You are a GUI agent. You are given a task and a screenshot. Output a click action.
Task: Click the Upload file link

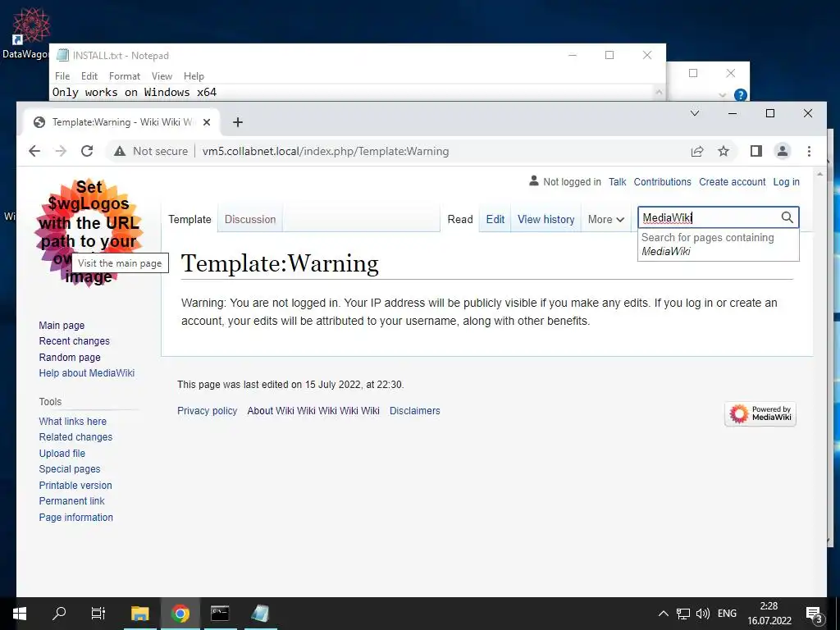pyautogui.click(x=62, y=453)
